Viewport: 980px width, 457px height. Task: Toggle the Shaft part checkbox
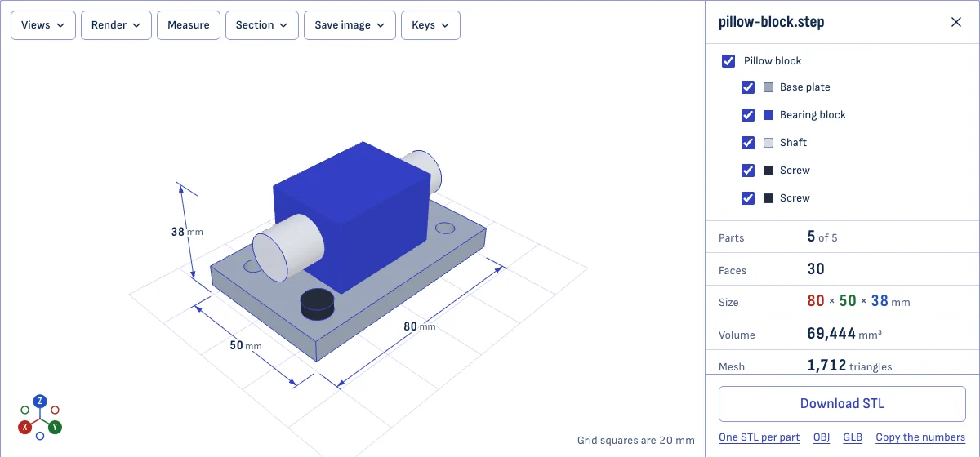pyautogui.click(x=748, y=143)
